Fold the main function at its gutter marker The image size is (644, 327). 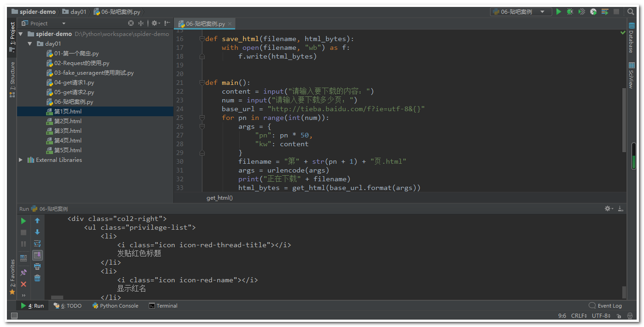tap(202, 83)
